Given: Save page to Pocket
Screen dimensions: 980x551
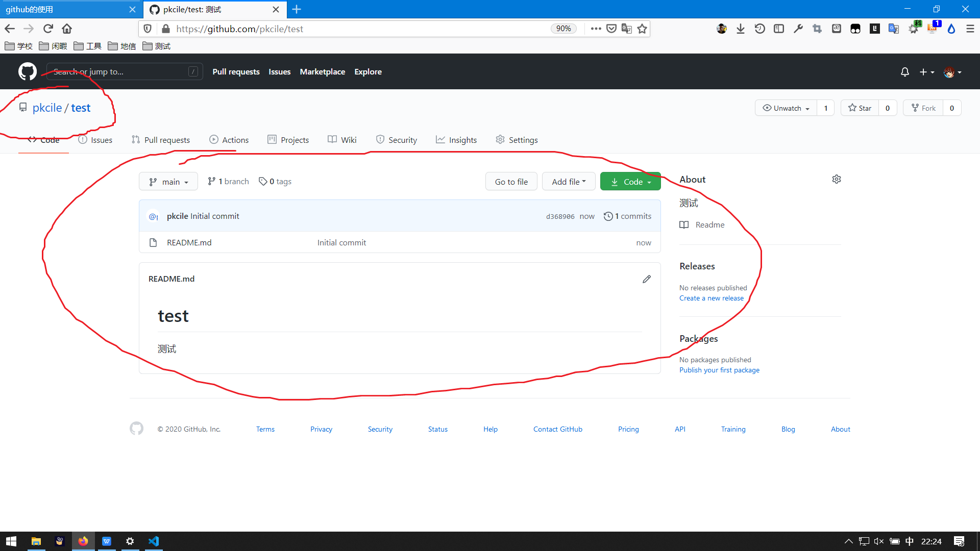Looking at the screenshot, I should tap(611, 29).
